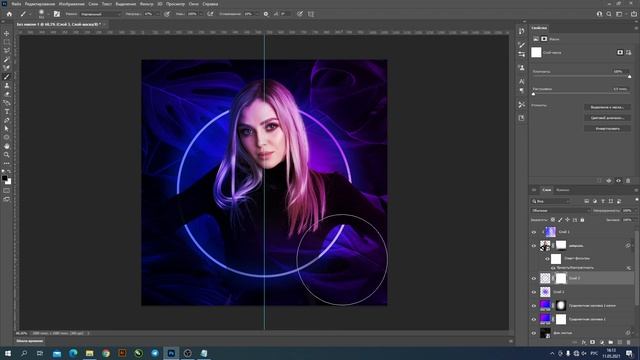Open smoothing options gear icon
Screen dimensions: 640x360
tap(266, 14)
